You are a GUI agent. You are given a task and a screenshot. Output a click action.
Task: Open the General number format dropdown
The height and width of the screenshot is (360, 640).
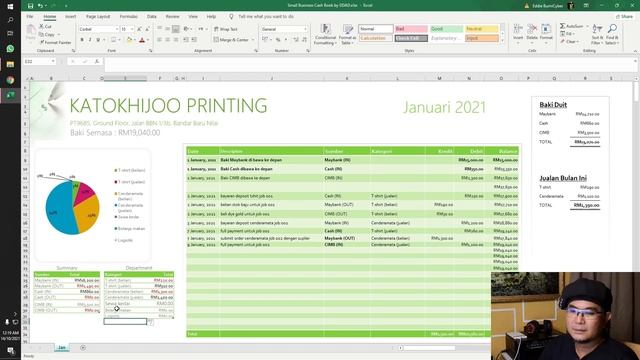click(x=305, y=29)
